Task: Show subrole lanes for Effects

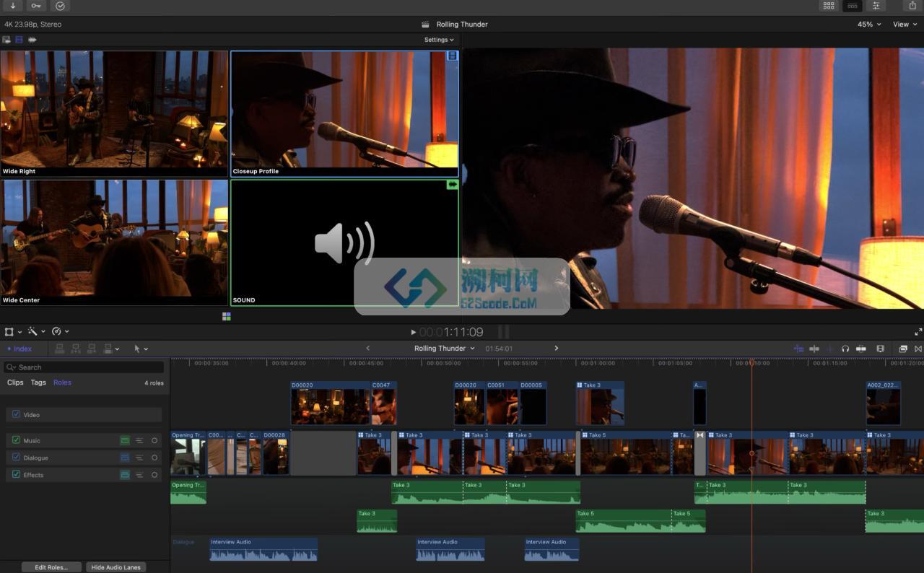Action: pyautogui.click(x=139, y=475)
